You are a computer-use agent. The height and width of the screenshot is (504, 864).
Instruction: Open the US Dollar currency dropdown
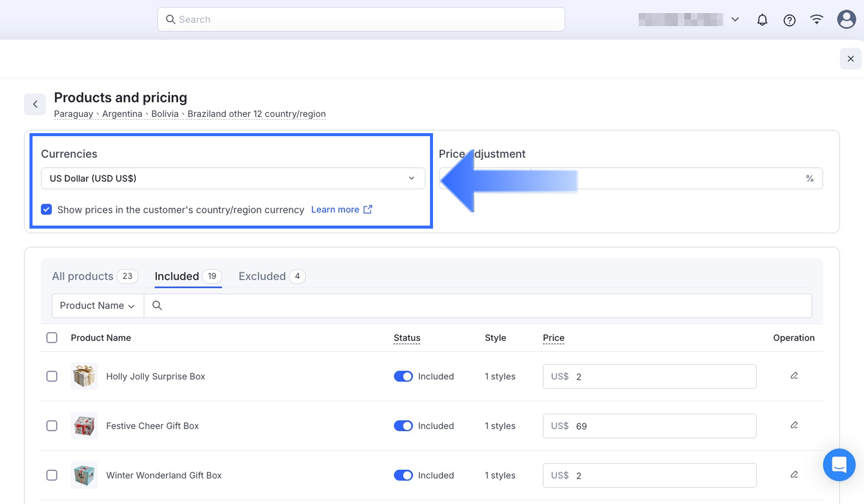pyautogui.click(x=233, y=178)
